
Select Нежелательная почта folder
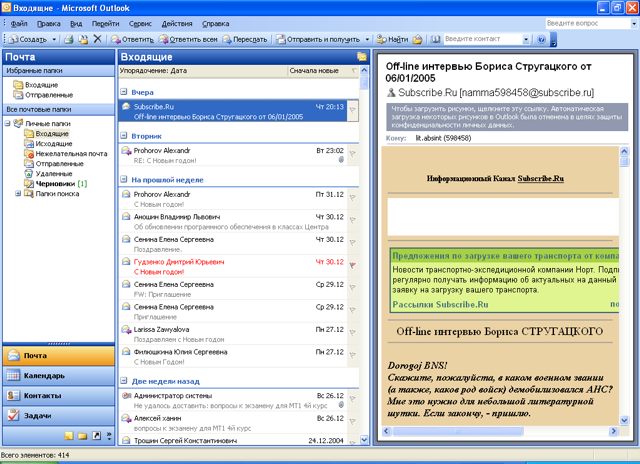[71, 153]
